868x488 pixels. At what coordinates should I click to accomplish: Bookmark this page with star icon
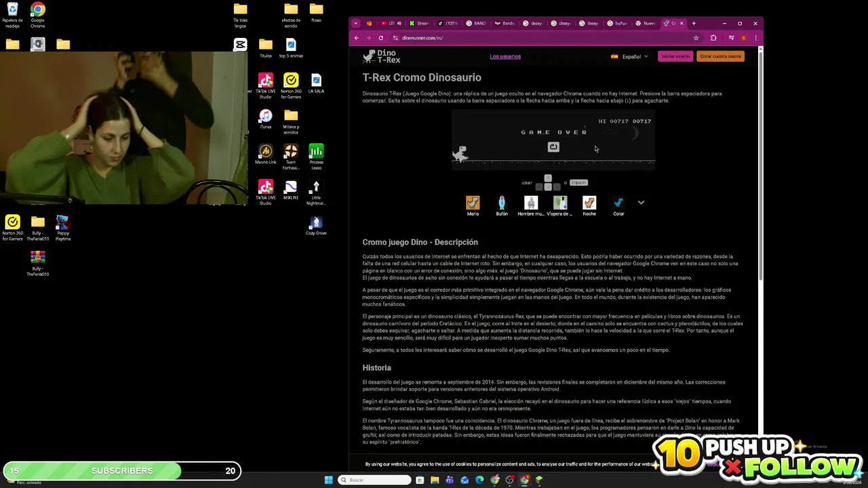(x=696, y=38)
